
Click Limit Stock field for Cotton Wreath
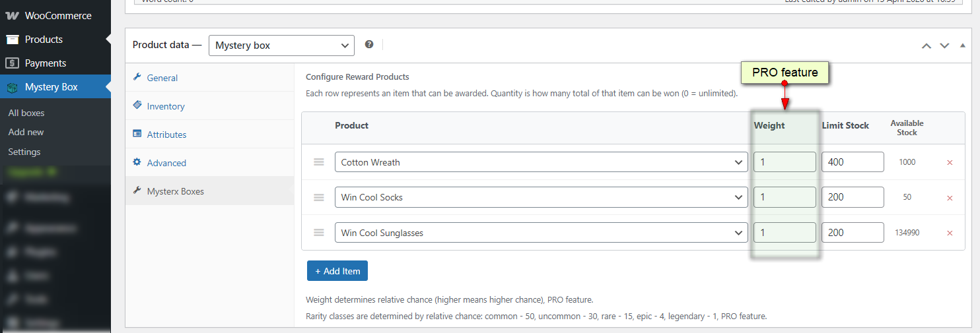click(x=853, y=162)
